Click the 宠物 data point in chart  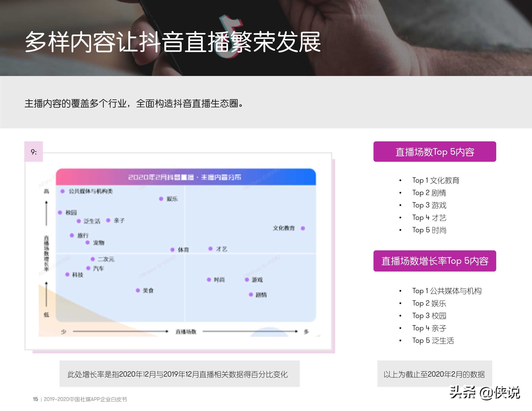88,242
